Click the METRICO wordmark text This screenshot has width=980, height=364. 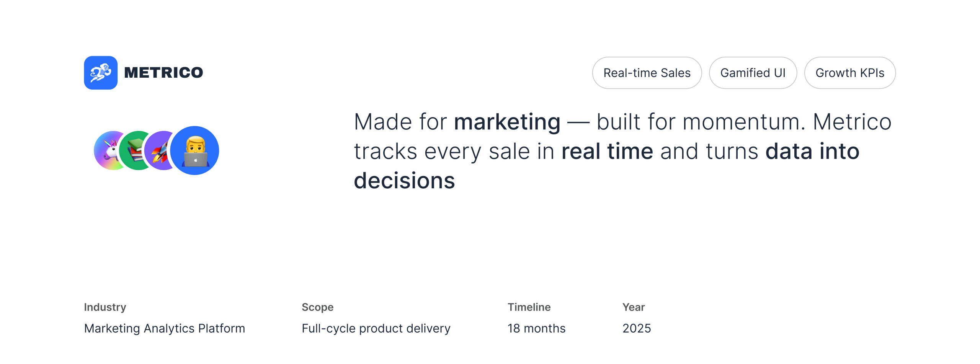[x=163, y=73]
